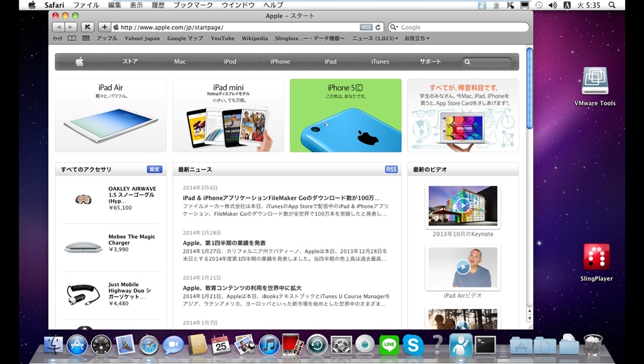The height and width of the screenshot is (364, 644).
Task: Add a bookmark with the plus button
Action: pyautogui.click(x=104, y=27)
